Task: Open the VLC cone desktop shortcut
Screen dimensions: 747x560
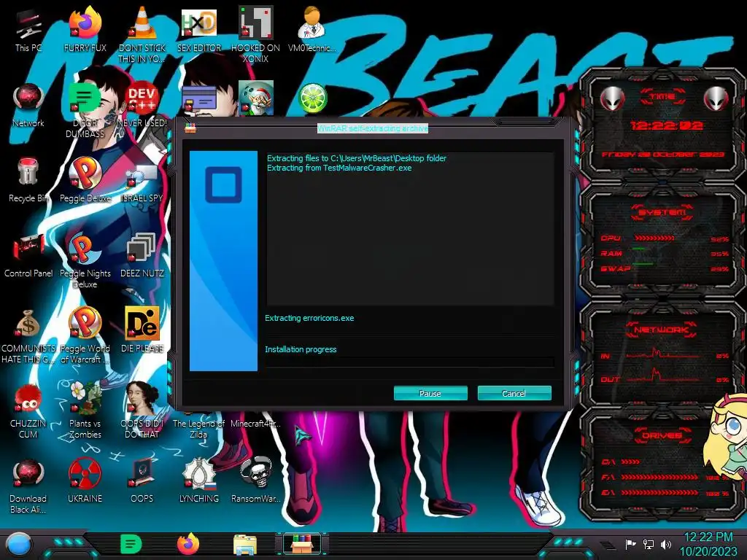Action: (x=142, y=35)
